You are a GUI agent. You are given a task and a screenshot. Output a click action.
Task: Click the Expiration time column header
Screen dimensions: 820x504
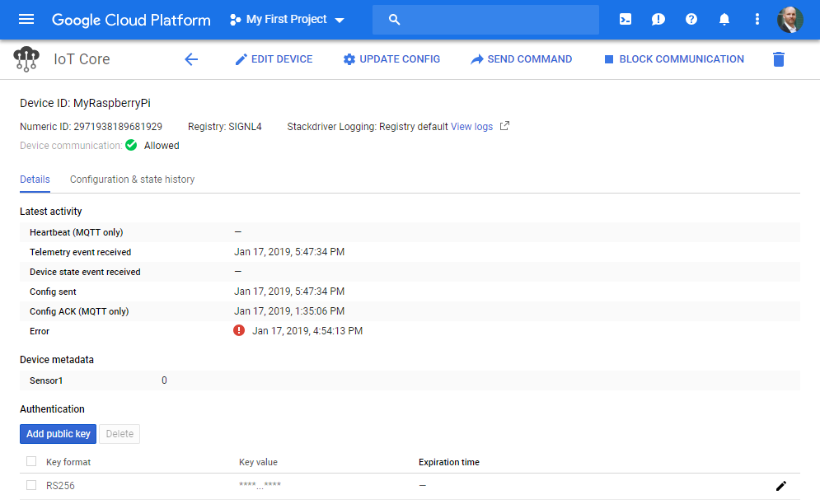448,462
